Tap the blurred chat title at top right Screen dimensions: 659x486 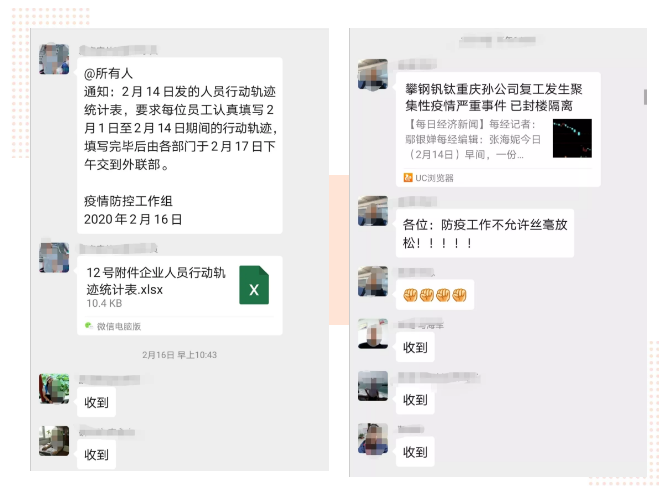498,41
